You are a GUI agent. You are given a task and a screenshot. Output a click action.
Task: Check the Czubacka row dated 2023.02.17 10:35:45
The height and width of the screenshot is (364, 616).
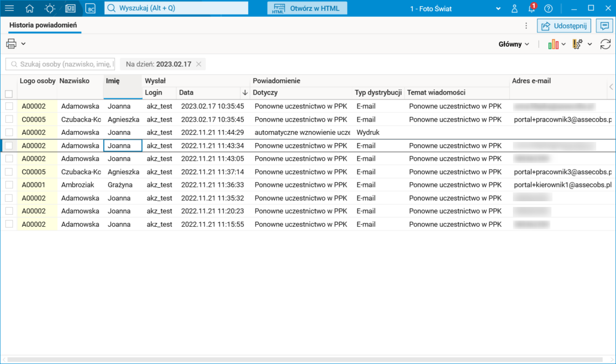pos(9,119)
